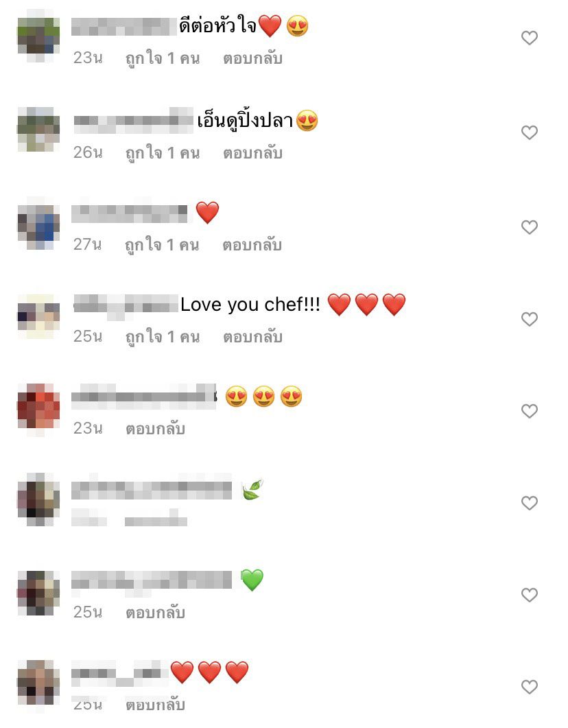View likes on the 'ดีต่อหัวใจ' comment

pos(163,58)
